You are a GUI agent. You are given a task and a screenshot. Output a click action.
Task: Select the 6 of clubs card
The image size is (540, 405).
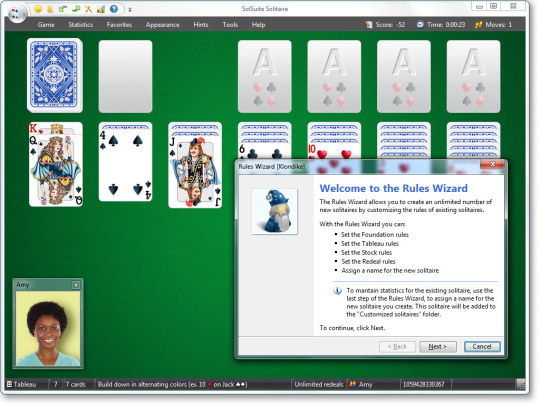pyautogui.click(x=264, y=152)
